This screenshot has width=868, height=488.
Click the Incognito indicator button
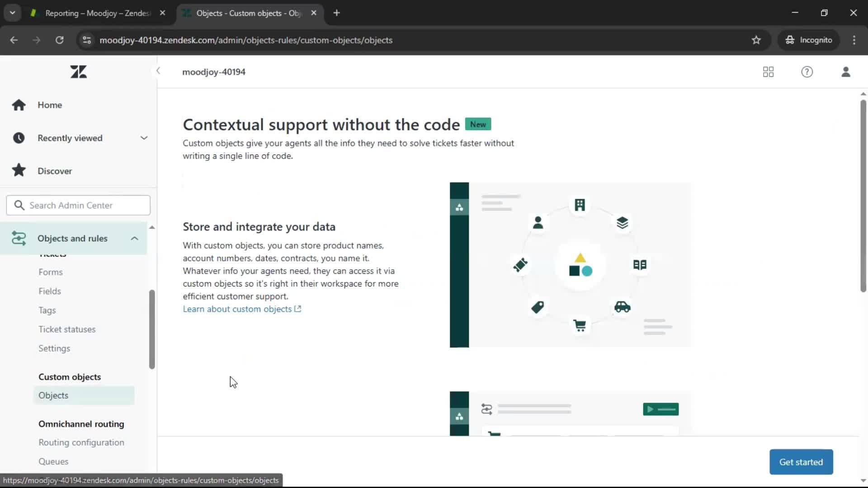point(809,40)
